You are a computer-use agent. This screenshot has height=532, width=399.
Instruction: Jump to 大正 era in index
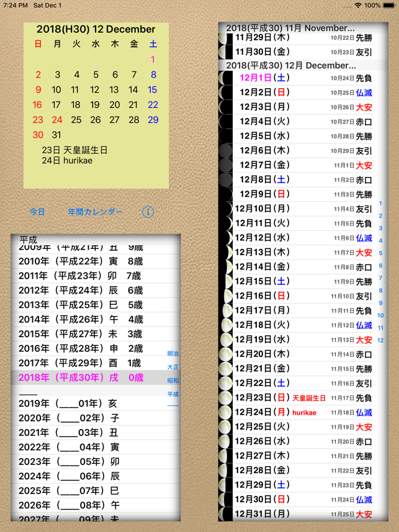tap(173, 367)
